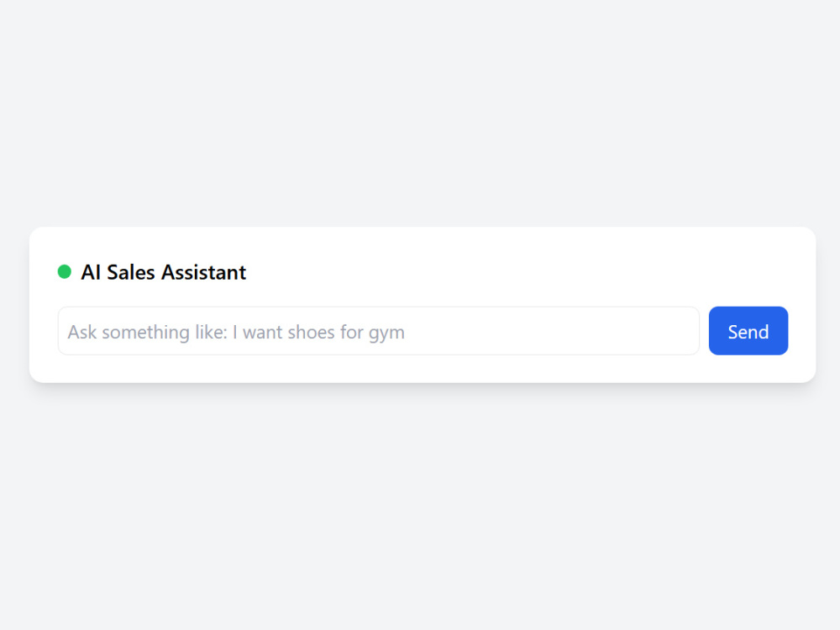This screenshot has height=630, width=840.
Task: Submit the message with the blue Send button
Action: pos(748,330)
